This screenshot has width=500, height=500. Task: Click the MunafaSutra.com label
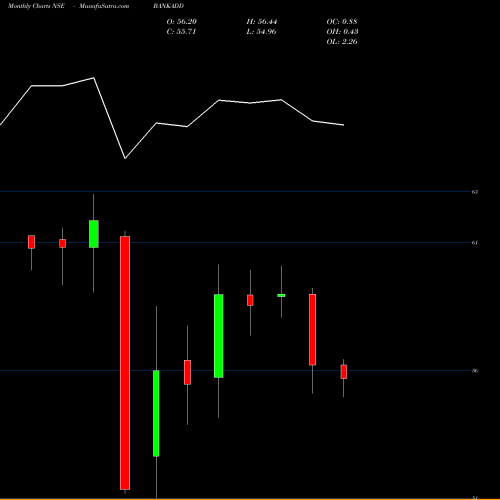(x=104, y=6)
